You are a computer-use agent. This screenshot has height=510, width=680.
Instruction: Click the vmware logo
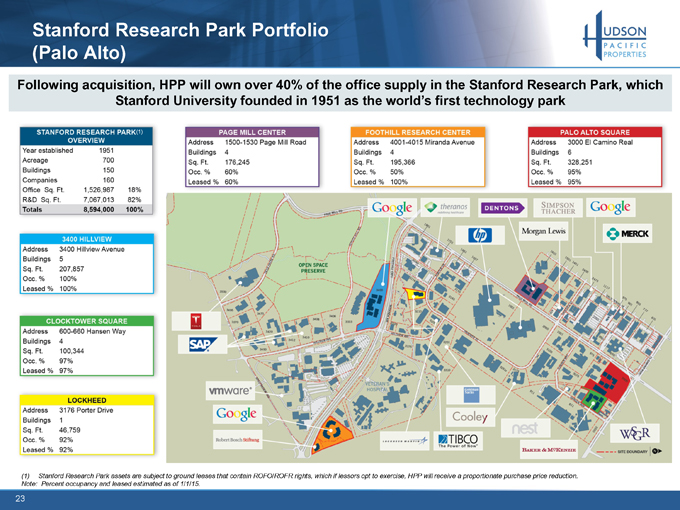(x=229, y=387)
